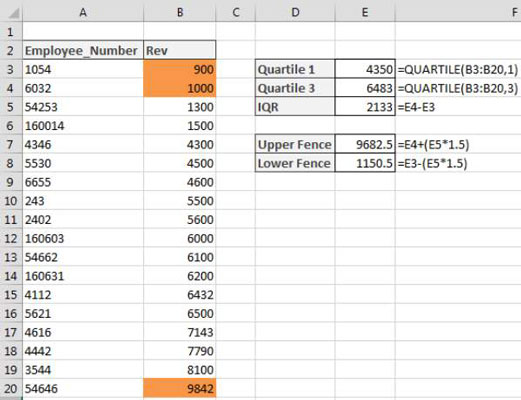
Task: Select Quartile 1 result 4350
Action: [x=365, y=69]
